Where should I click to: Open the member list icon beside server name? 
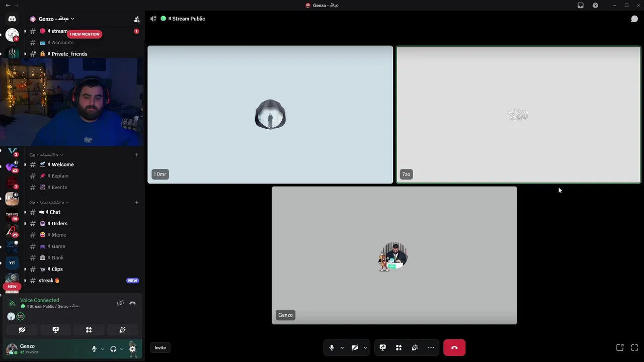click(137, 19)
